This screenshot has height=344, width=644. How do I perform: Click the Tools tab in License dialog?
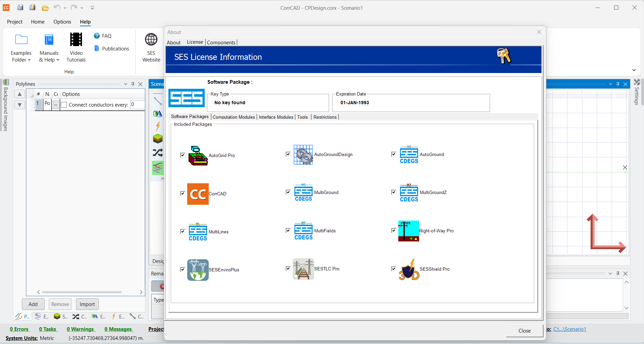(x=303, y=117)
